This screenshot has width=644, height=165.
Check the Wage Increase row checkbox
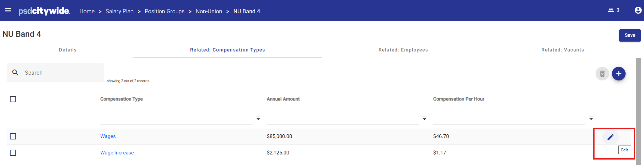coord(13,153)
